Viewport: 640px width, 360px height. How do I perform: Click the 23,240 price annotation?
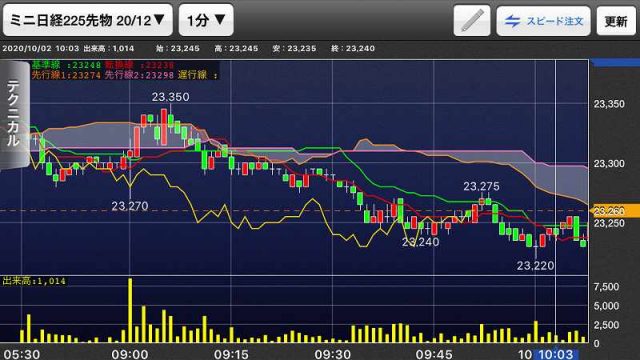(x=420, y=242)
